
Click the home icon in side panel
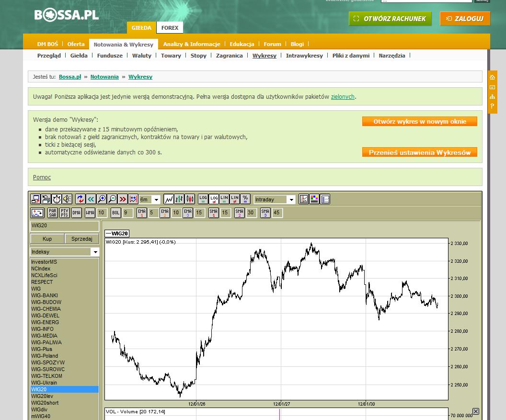492,77
